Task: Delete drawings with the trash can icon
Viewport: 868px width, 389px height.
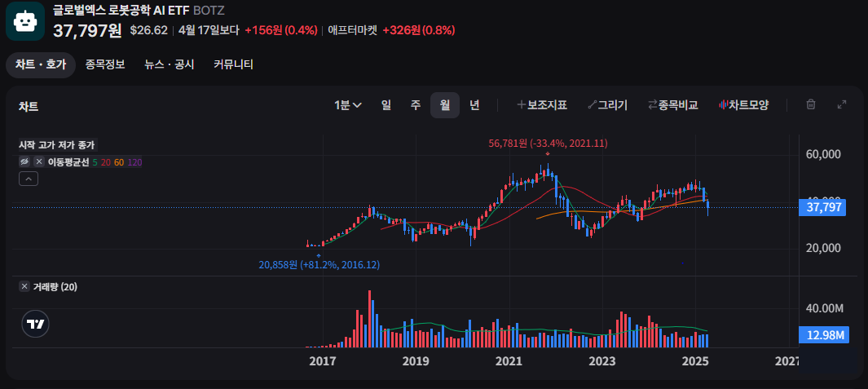Action: pos(810,104)
